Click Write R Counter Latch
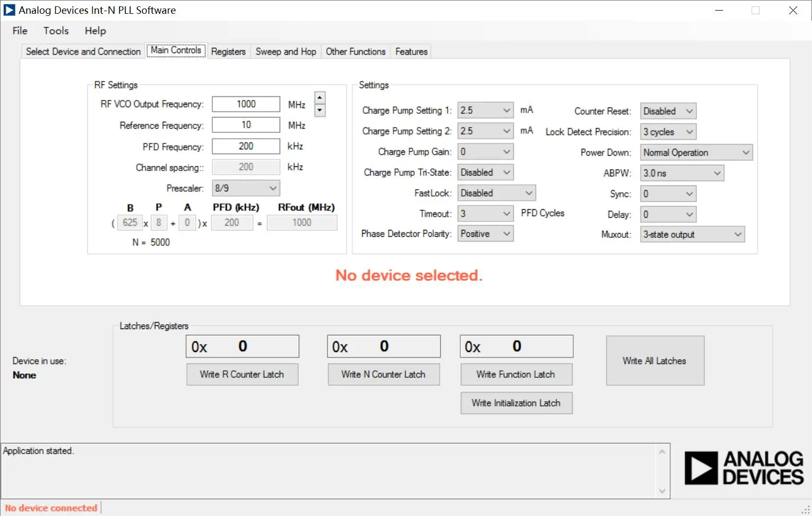 [x=242, y=375]
